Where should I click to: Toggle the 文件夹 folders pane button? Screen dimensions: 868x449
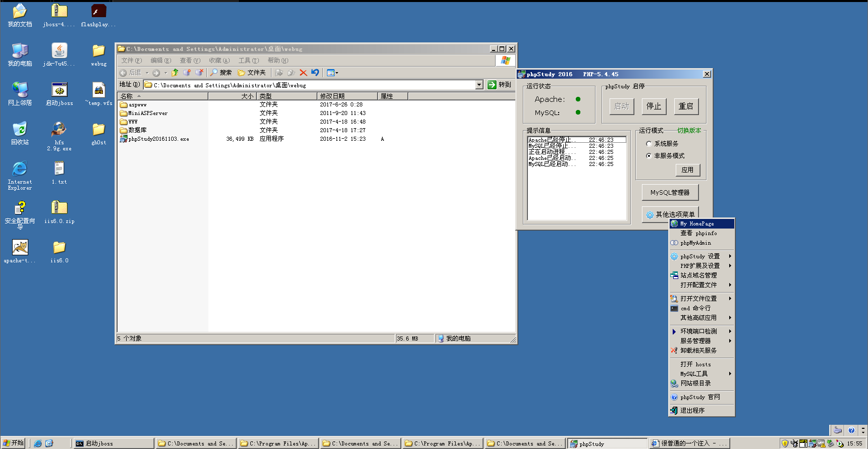(x=252, y=73)
